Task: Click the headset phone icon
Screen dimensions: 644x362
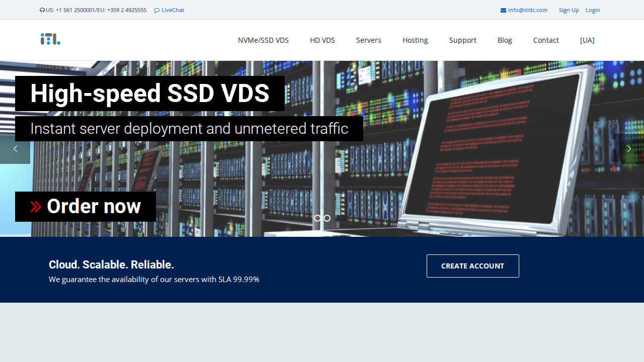Action: pos(42,10)
